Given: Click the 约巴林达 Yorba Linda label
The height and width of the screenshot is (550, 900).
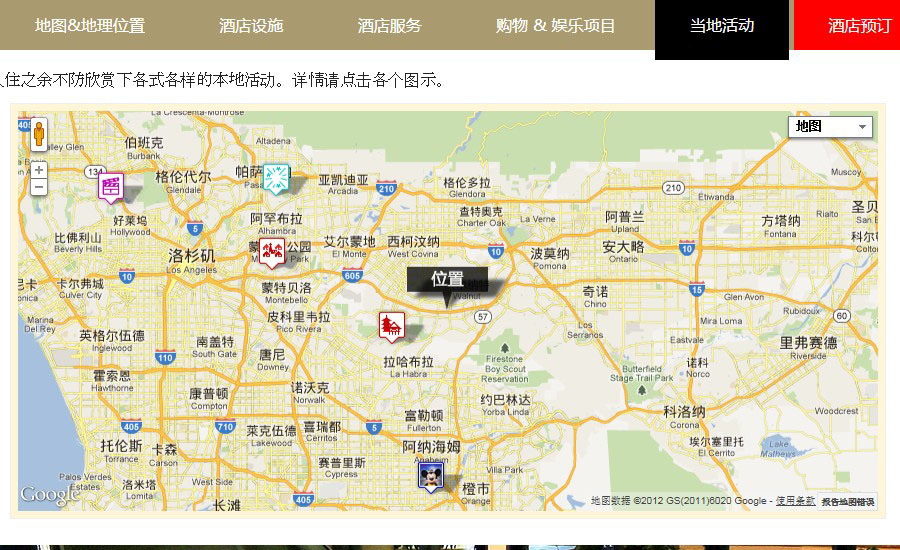Looking at the screenshot, I should tap(505, 405).
